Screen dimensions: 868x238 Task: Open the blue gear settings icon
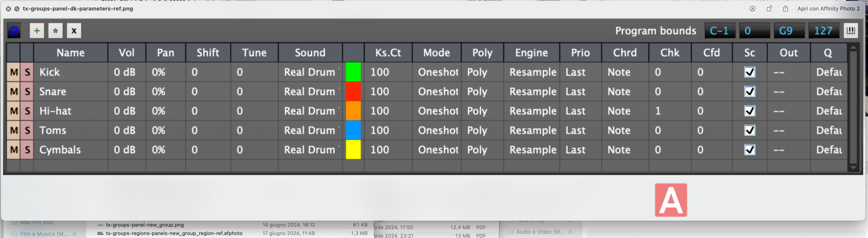[14, 31]
